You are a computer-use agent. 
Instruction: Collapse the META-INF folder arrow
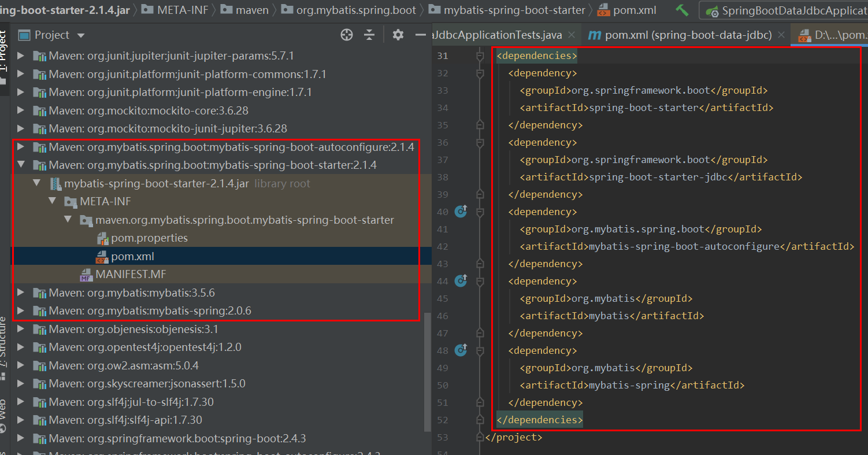pos(52,201)
